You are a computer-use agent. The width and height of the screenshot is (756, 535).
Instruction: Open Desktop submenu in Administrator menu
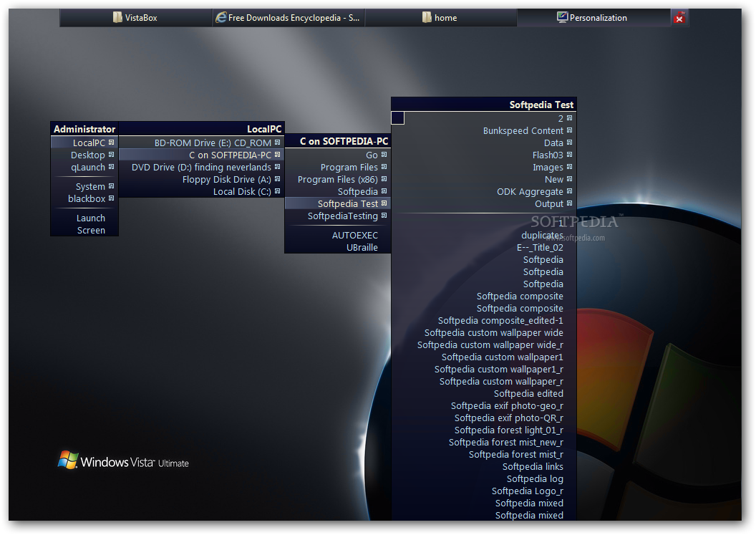coord(84,155)
